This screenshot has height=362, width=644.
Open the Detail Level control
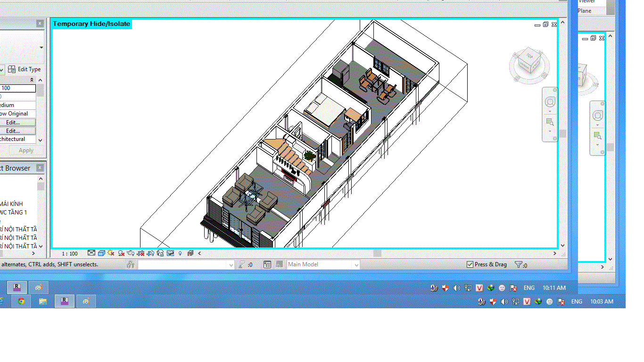pyautogui.click(x=91, y=253)
